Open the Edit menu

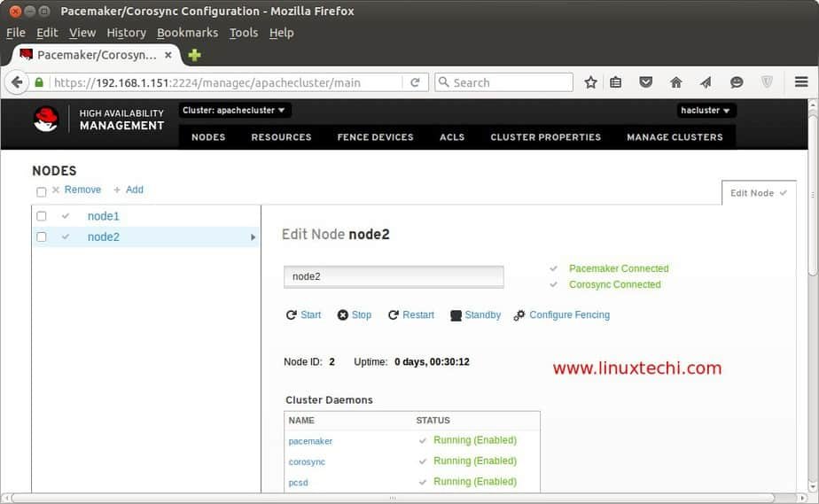click(47, 33)
